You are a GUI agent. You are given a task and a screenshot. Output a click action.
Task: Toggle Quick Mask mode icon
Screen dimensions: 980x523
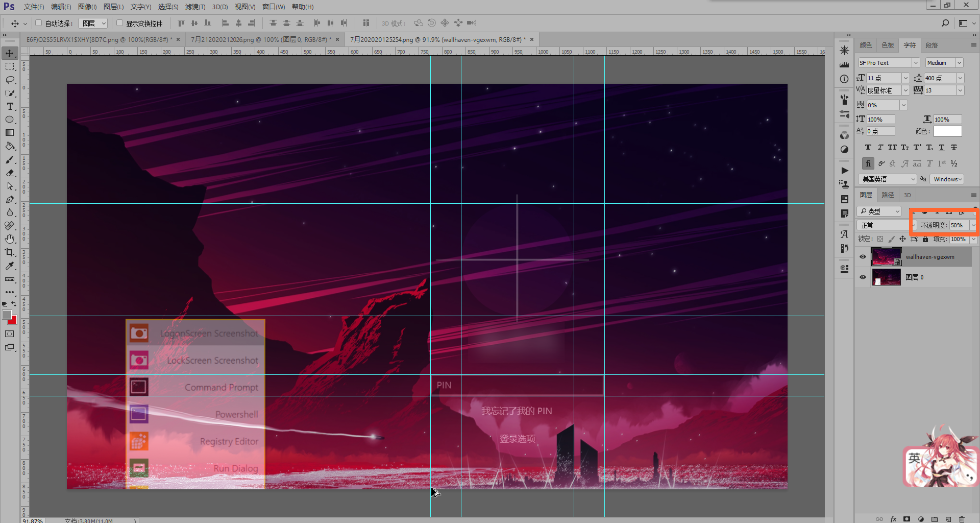click(10, 334)
